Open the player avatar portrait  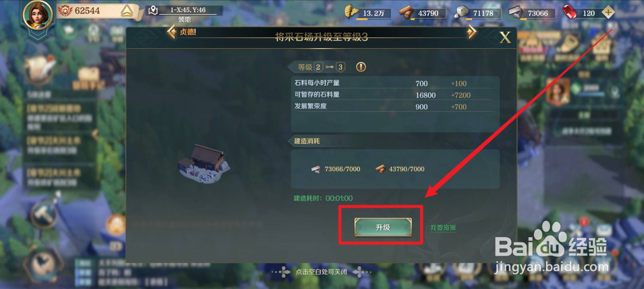point(38,15)
